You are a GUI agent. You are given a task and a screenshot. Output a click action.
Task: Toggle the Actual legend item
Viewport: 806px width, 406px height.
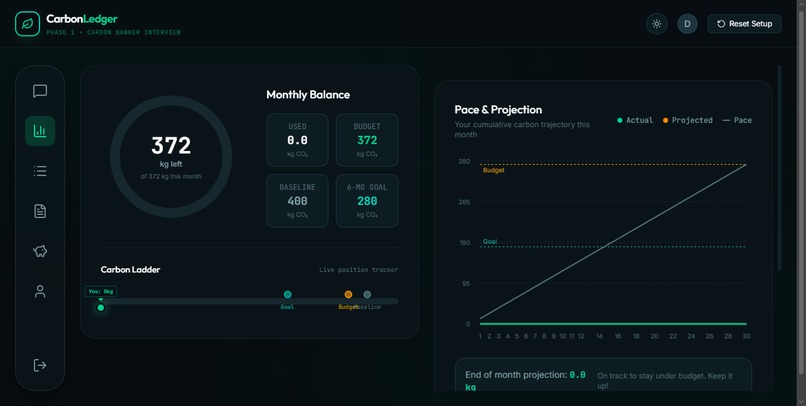(x=635, y=120)
